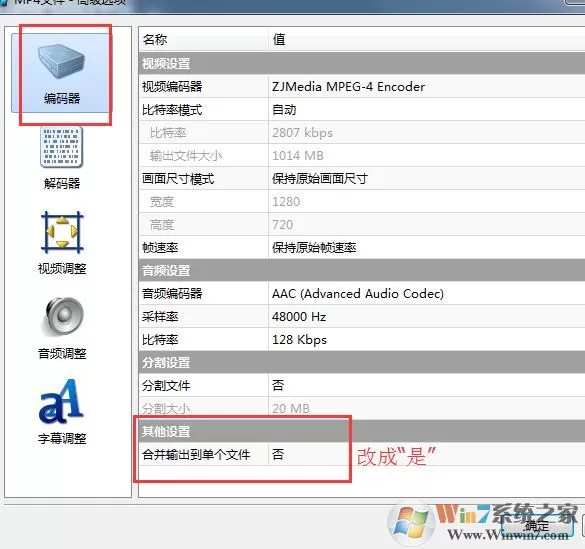
Task: Select the 编码器 encoder icon
Action: [x=62, y=73]
